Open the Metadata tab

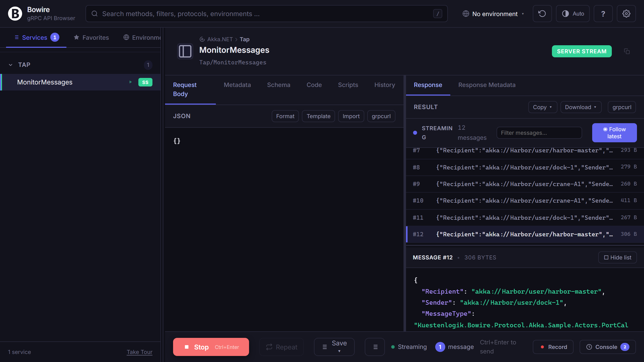[x=237, y=85]
